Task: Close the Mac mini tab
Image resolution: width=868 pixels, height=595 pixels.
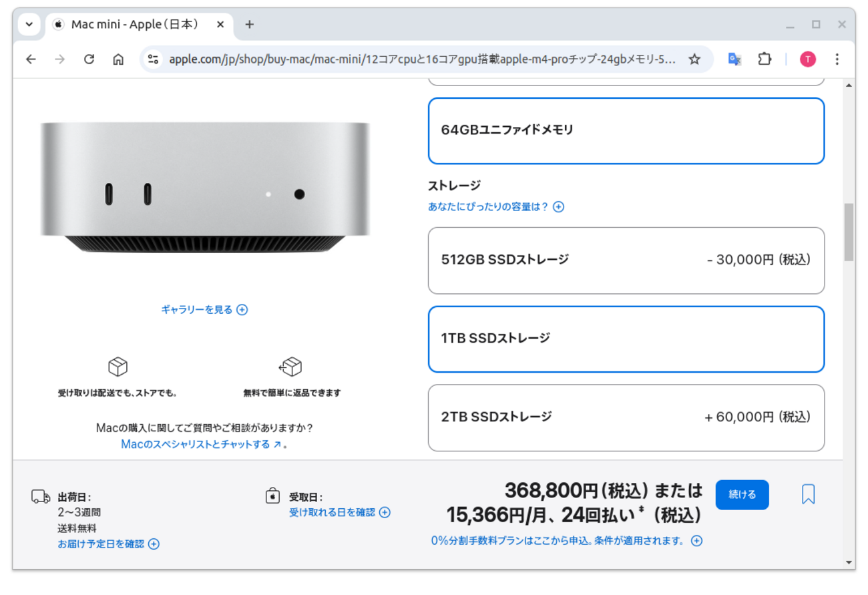Action: point(220,25)
